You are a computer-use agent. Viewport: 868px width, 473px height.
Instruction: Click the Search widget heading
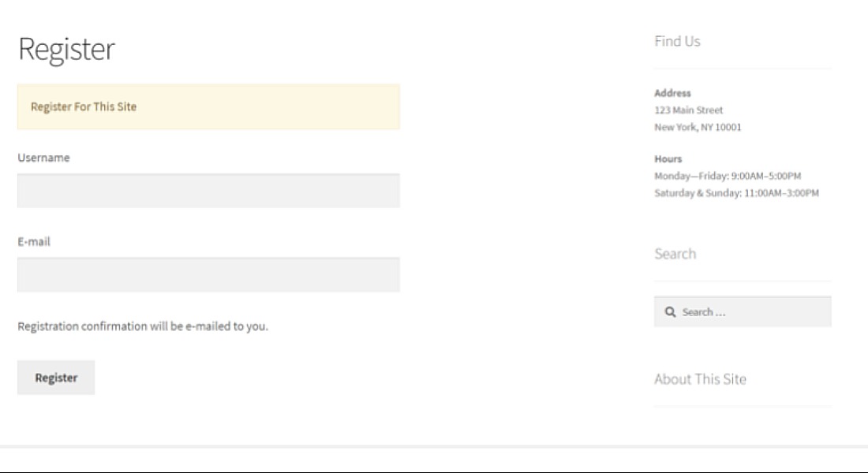(x=675, y=254)
